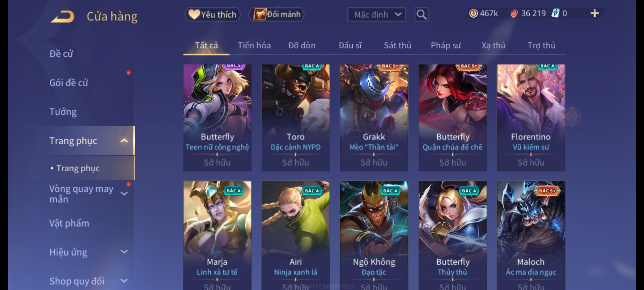Tap the plus icon to add currency
Screen dimensions: 644x290
coord(595,13)
